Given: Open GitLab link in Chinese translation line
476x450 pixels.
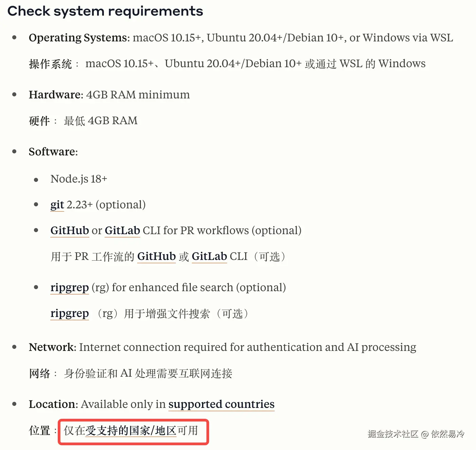Looking at the screenshot, I should coord(209,257).
